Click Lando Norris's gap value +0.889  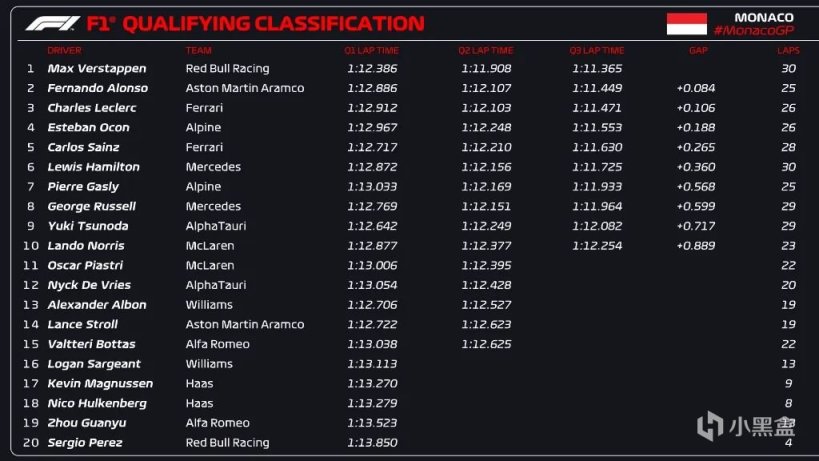(x=695, y=246)
